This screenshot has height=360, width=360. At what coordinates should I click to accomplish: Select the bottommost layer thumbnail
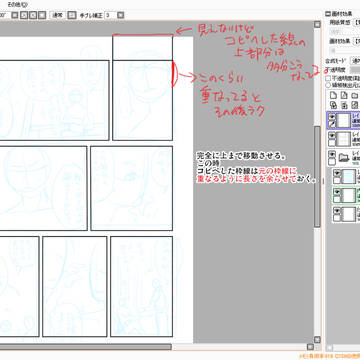point(350,214)
